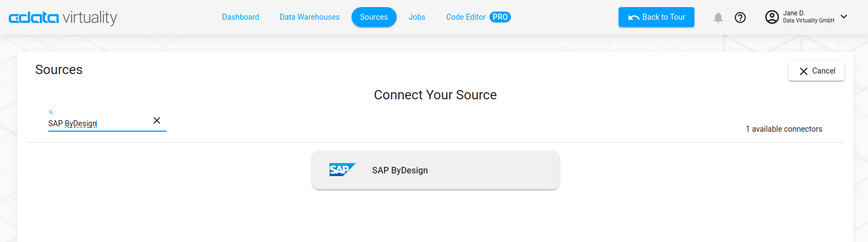Clear the SAP ByDesign search text
This screenshot has width=868, height=242.
coord(157,121)
